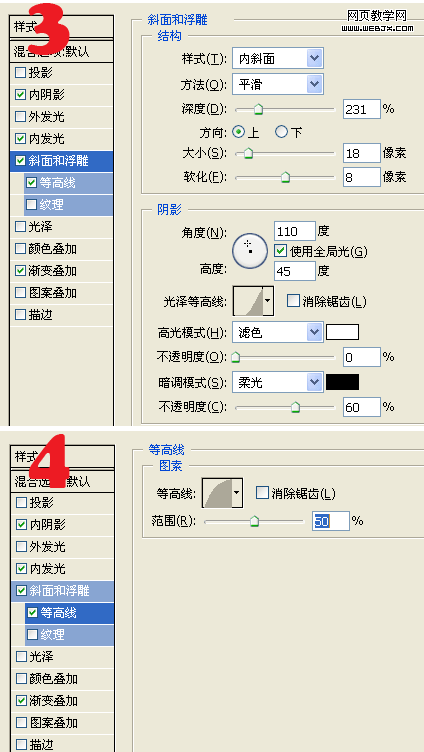Select 内阴影 row in the Contour settings dialog
Screen dimensions: 424x752
(62, 525)
